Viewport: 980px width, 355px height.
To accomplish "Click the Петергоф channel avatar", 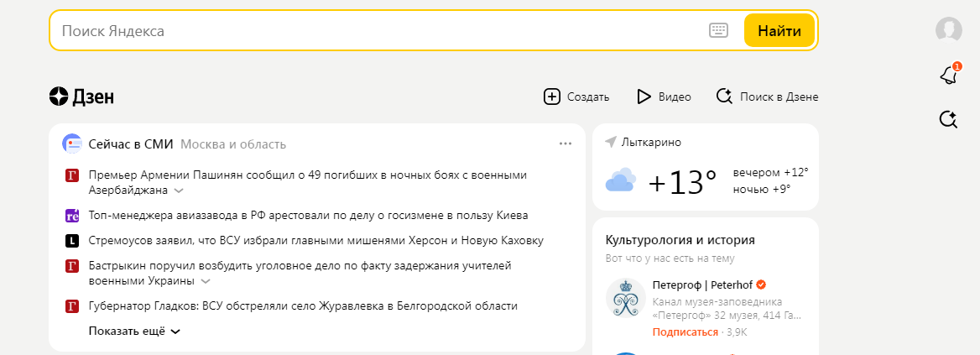I will coord(626,297).
